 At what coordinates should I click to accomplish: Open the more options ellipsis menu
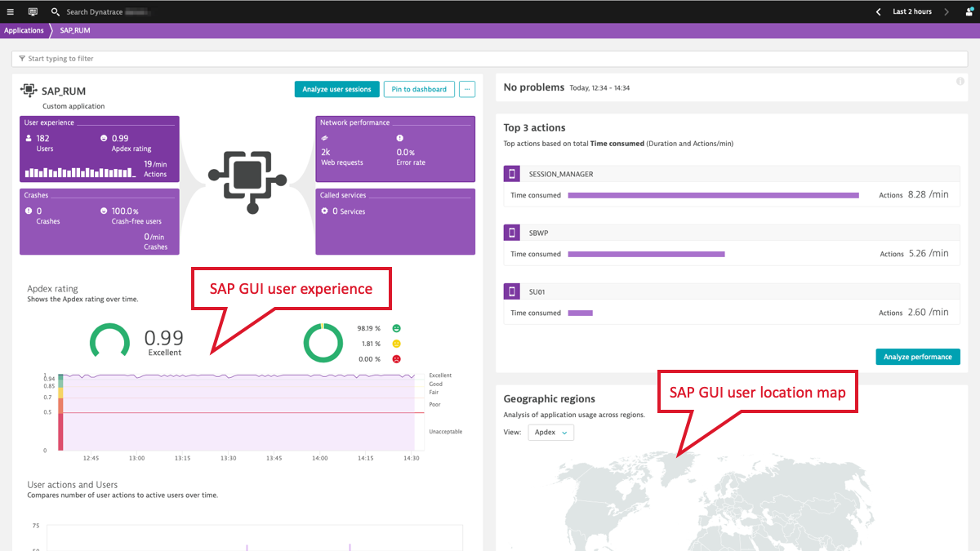click(x=467, y=89)
